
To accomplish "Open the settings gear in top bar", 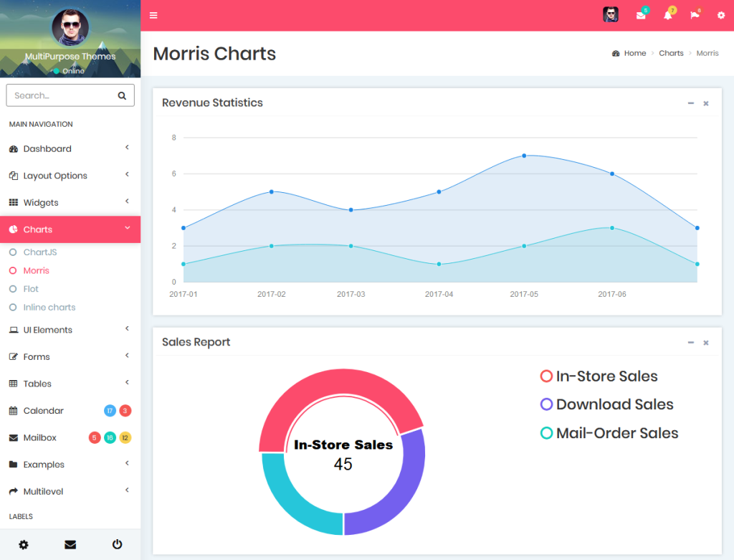I will 721,16.
